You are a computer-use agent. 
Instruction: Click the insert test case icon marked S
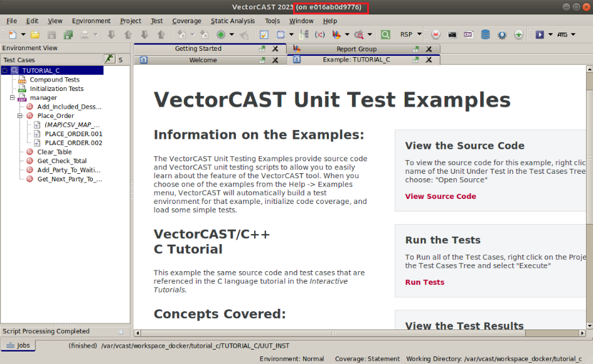(181, 35)
